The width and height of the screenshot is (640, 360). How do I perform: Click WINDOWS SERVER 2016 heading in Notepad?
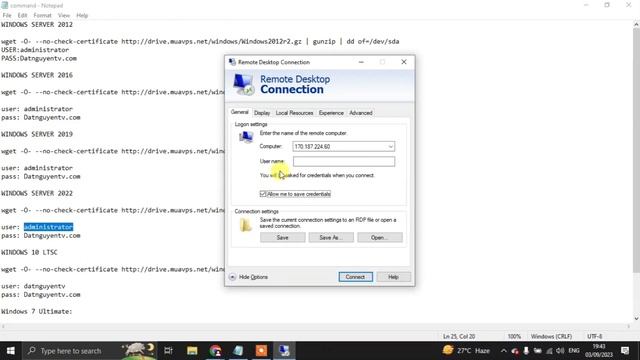click(x=37, y=75)
